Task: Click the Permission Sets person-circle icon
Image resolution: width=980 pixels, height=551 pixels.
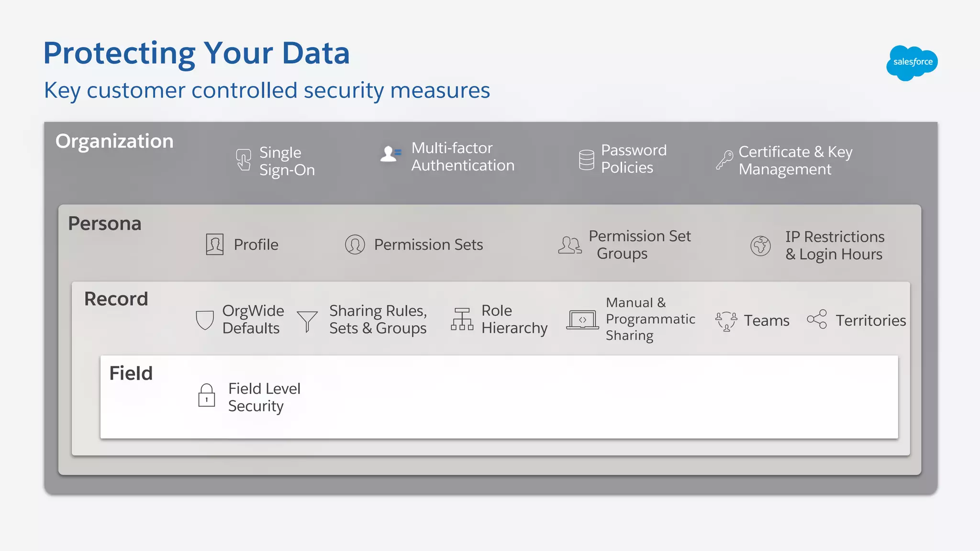Action: 355,244
